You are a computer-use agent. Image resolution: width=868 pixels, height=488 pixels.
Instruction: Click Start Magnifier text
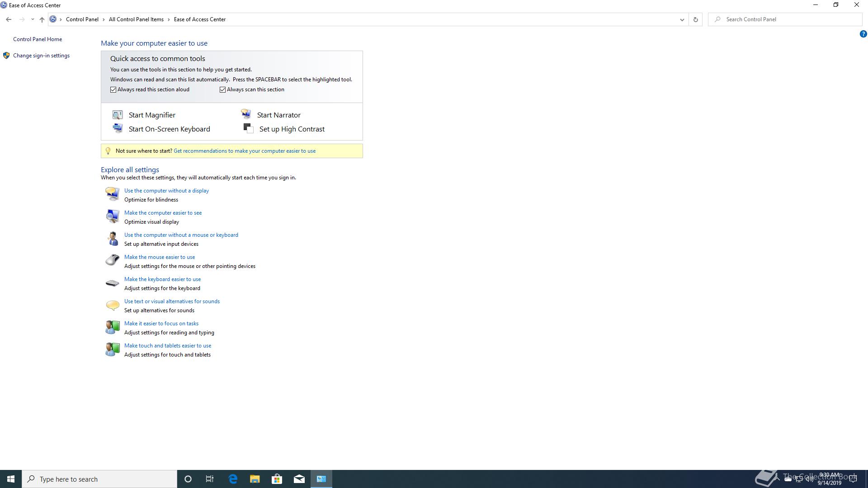(x=152, y=115)
